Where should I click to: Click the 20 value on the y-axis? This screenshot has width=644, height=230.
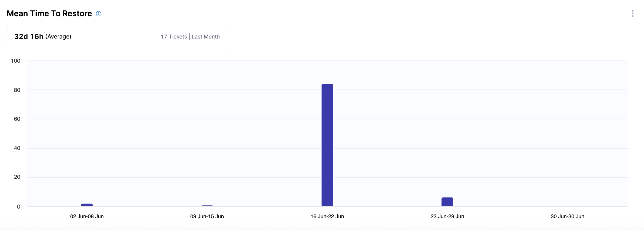pyautogui.click(x=17, y=177)
